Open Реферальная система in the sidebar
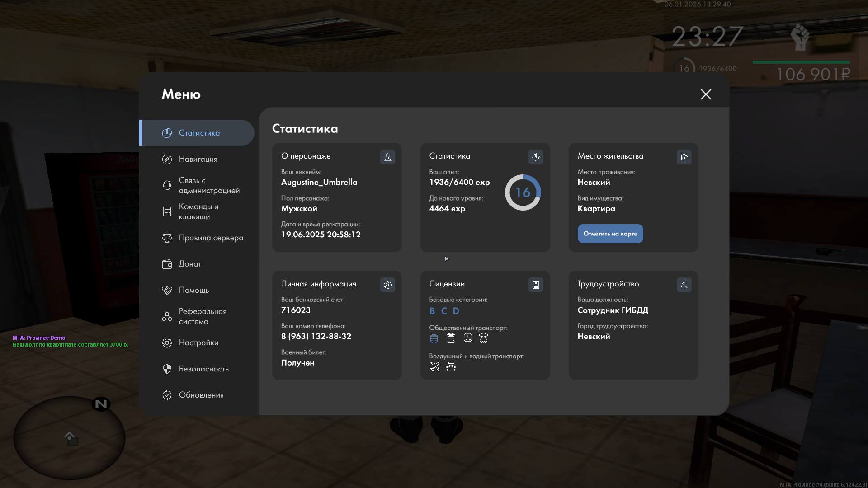Image resolution: width=868 pixels, height=488 pixels. coord(202,316)
